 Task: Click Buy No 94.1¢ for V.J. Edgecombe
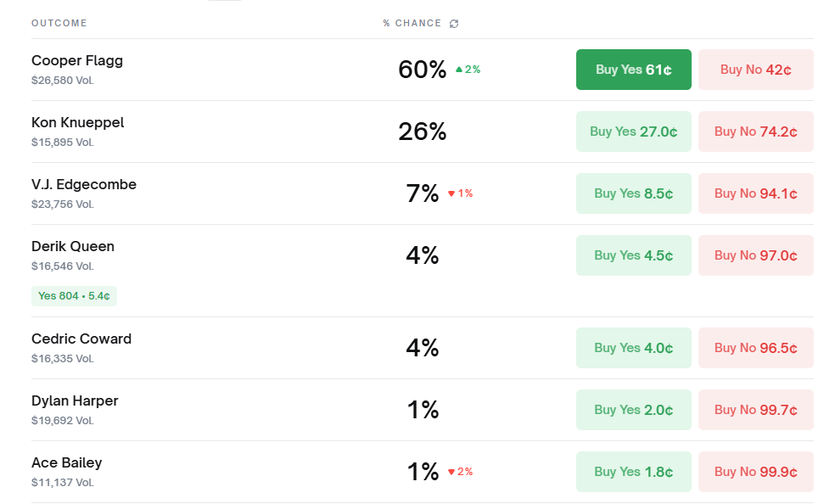755,193
